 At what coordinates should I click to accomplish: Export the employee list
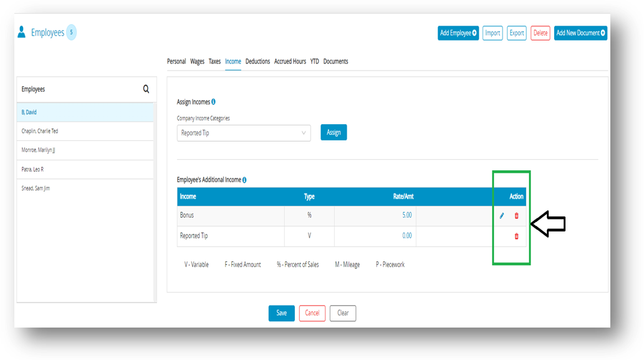point(516,33)
